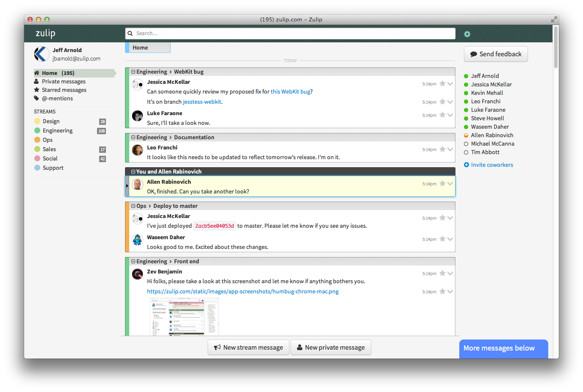Click Zev Benjamin's avatar picture
This screenshot has width=583, height=392.
[x=137, y=274]
